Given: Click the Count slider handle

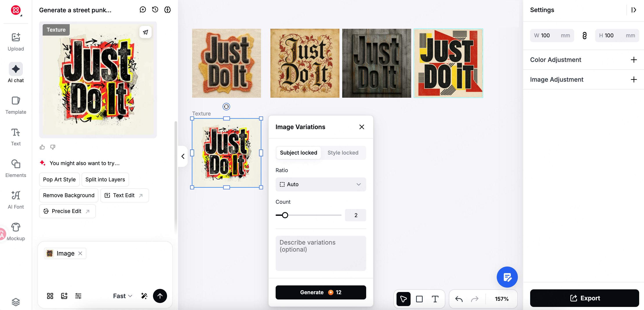Looking at the screenshot, I should pos(285,215).
